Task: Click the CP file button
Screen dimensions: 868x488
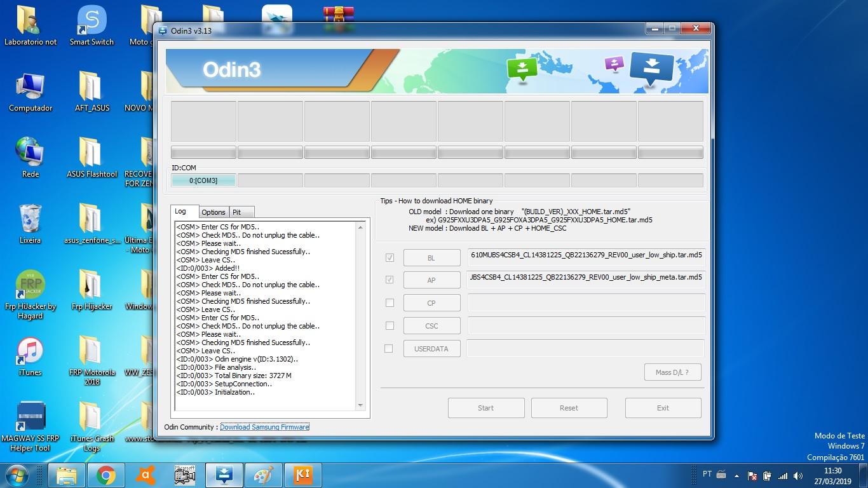Action: [x=431, y=303]
